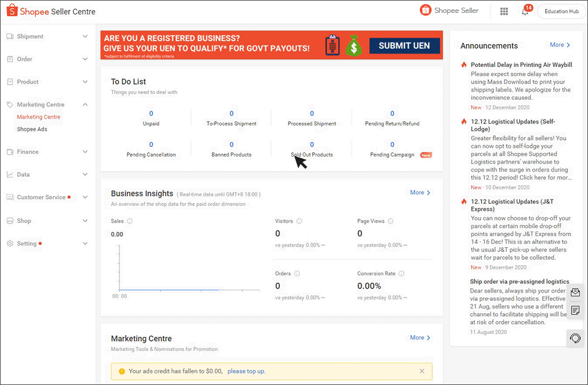Click the Sales info icon
Viewport: 588px width, 385px height.
pyautogui.click(x=130, y=221)
